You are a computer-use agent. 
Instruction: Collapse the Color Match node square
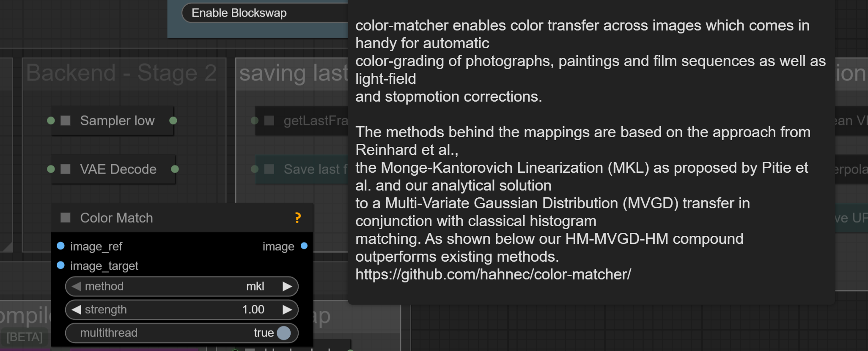[66, 218]
